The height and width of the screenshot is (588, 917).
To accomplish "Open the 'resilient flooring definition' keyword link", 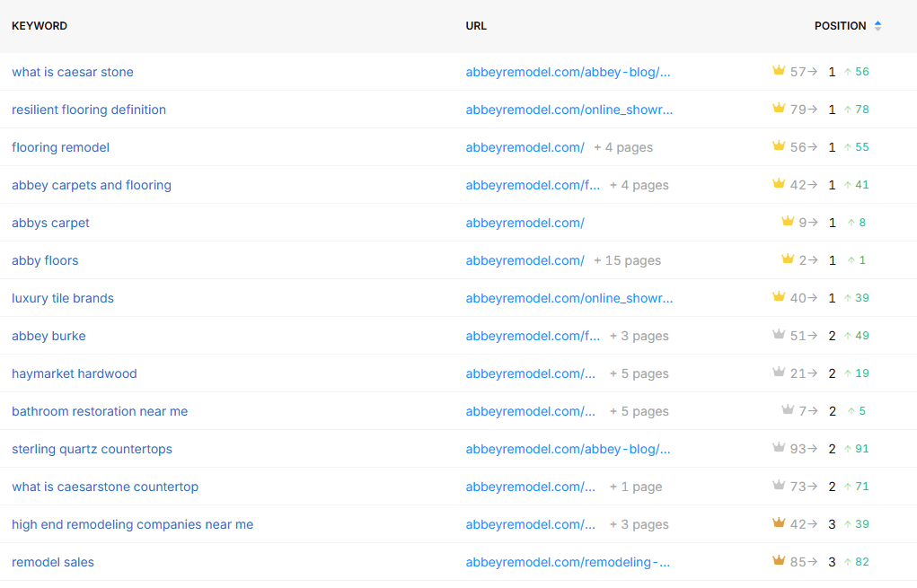I will [89, 110].
